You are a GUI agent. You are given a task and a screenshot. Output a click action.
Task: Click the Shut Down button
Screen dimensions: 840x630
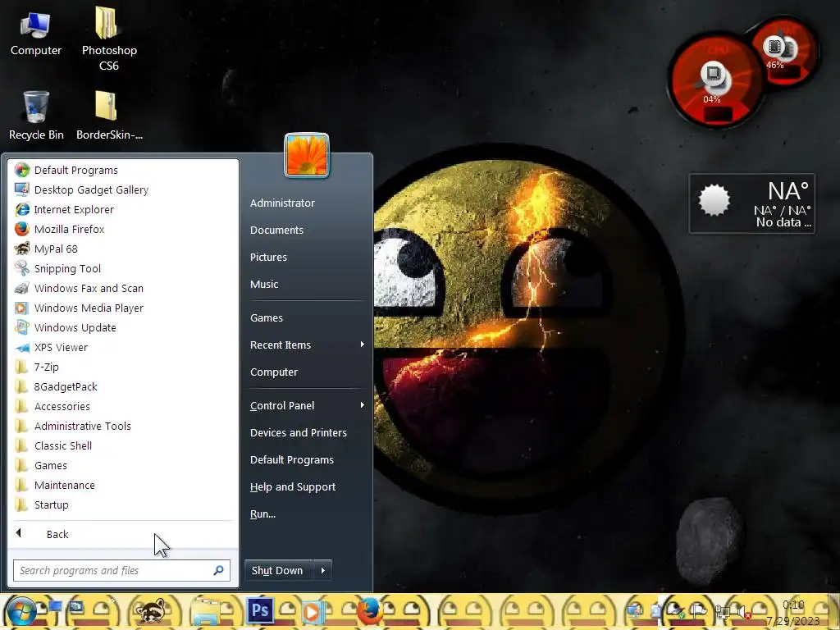pos(277,571)
